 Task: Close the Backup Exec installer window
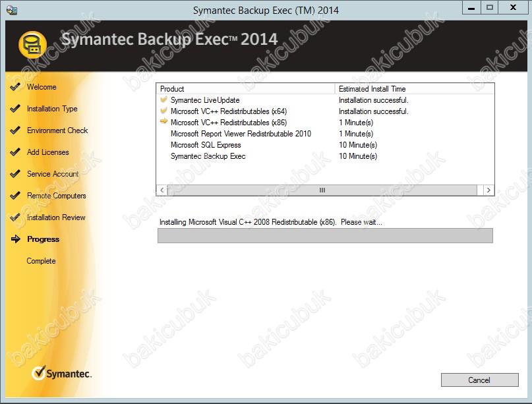pos(514,7)
